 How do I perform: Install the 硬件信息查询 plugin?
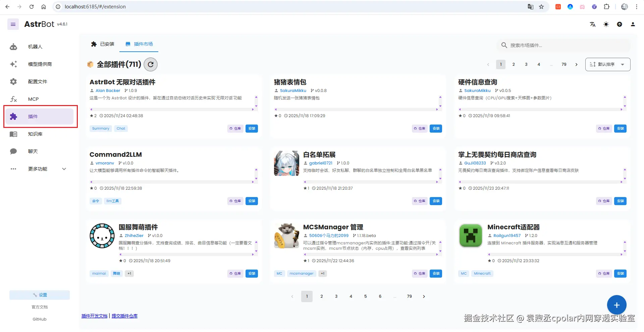(621, 129)
